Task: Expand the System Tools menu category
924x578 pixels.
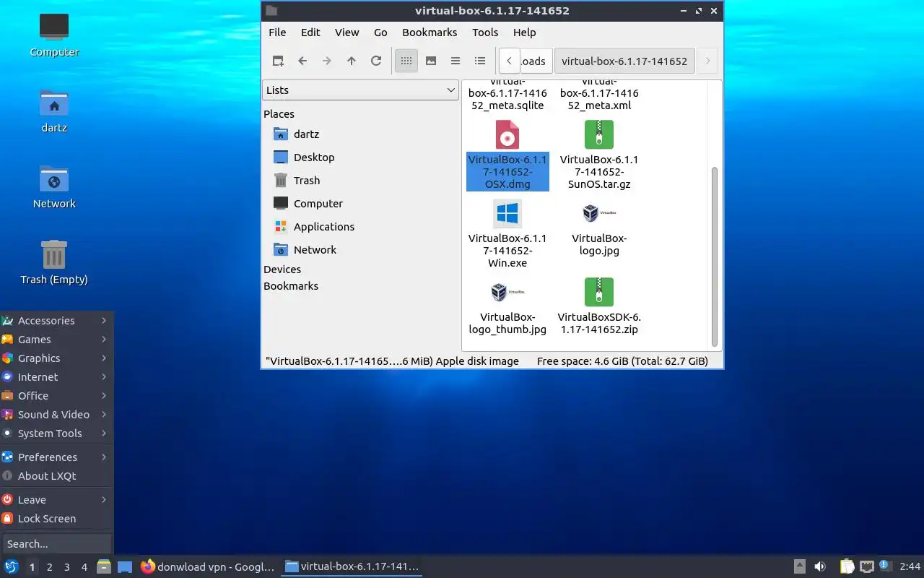Action: coord(56,433)
